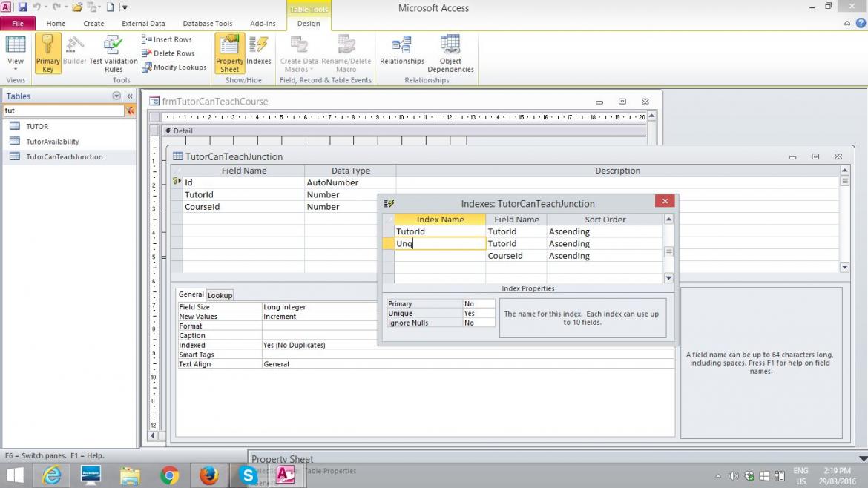This screenshot has height=488, width=868.
Task: Click the scroll up arrow in Indexes window
Action: pos(668,220)
